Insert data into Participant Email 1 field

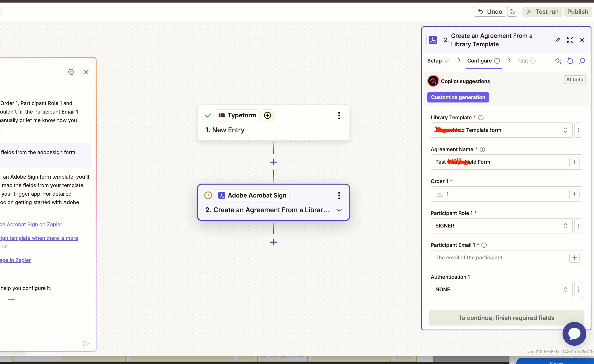pyautogui.click(x=574, y=258)
